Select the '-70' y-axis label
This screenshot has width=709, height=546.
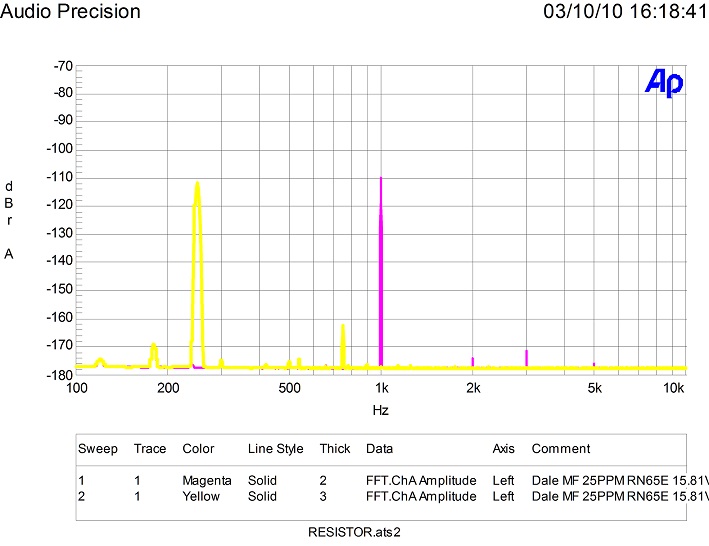tap(63, 66)
